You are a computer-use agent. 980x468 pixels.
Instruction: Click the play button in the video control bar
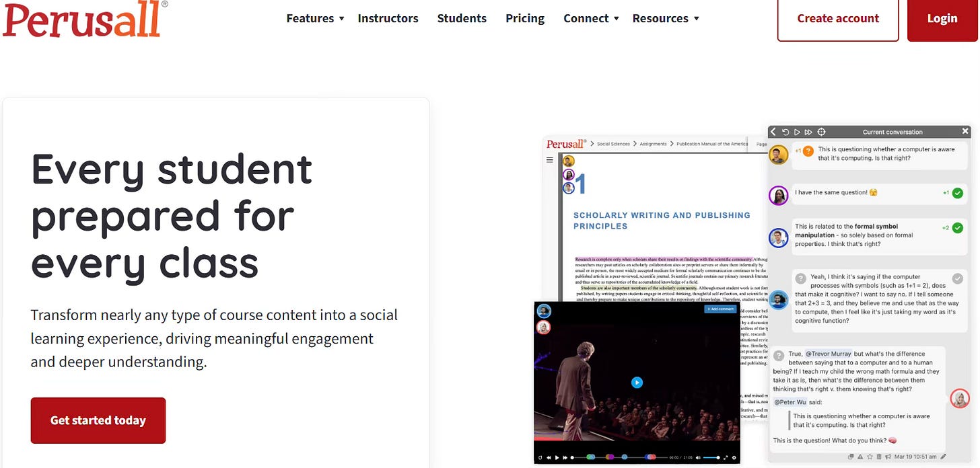click(557, 458)
